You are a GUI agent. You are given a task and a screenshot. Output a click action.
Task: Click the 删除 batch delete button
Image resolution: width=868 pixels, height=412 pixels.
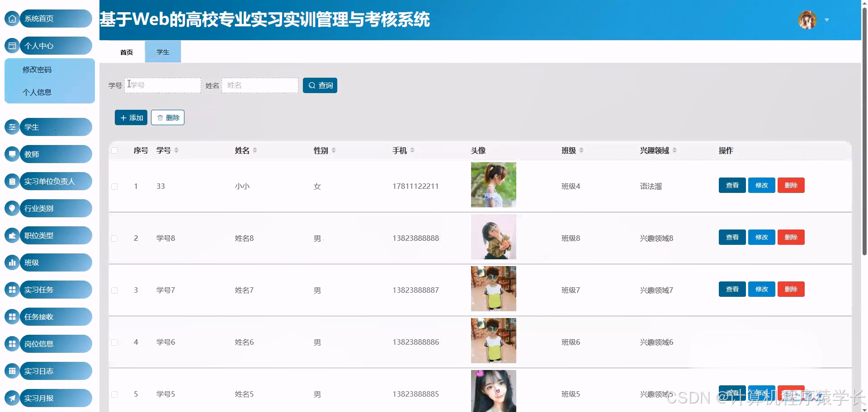click(x=168, y=117)
